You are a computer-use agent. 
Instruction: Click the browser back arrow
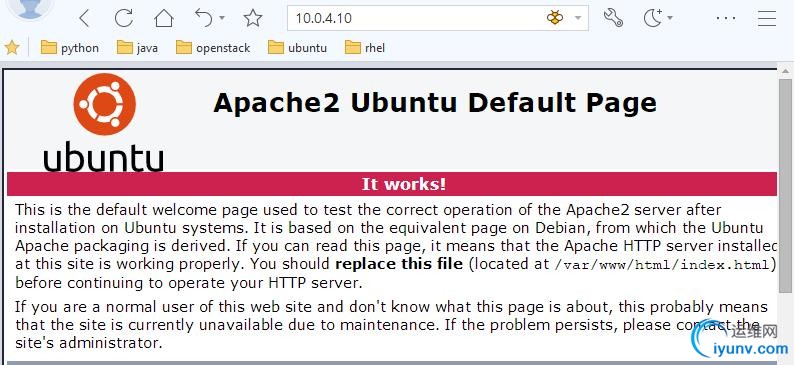[85, 18]
